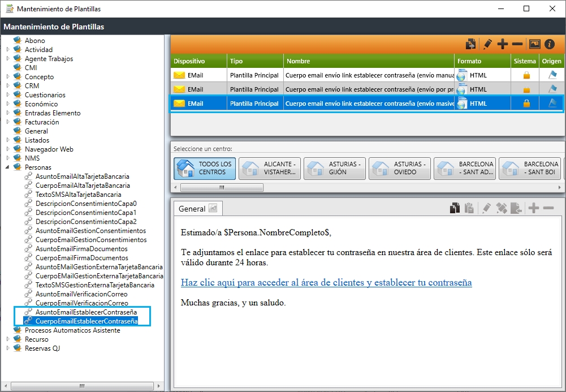Click the envelope icon of first EMail row
The image size is (566, 392).
[x=179, y=75]
